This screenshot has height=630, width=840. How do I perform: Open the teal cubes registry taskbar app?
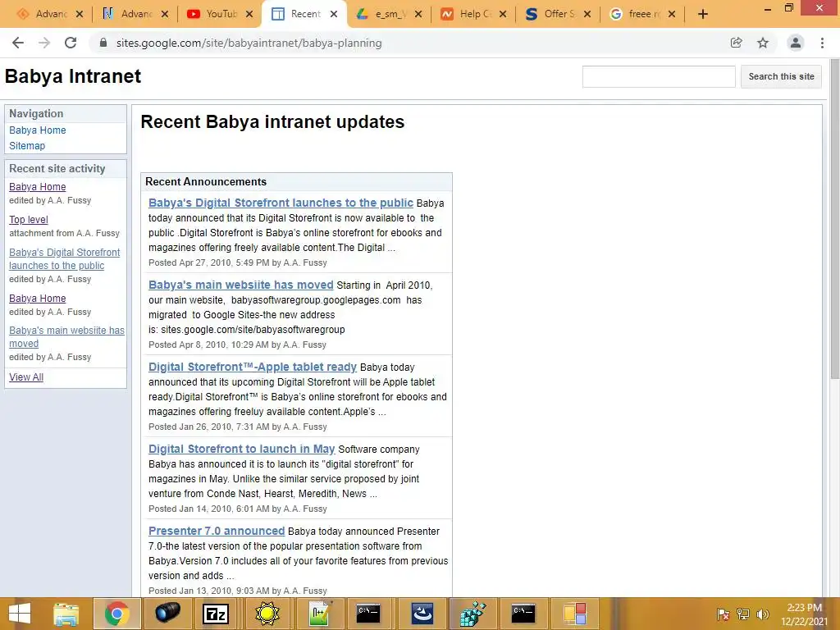[473, 614]
